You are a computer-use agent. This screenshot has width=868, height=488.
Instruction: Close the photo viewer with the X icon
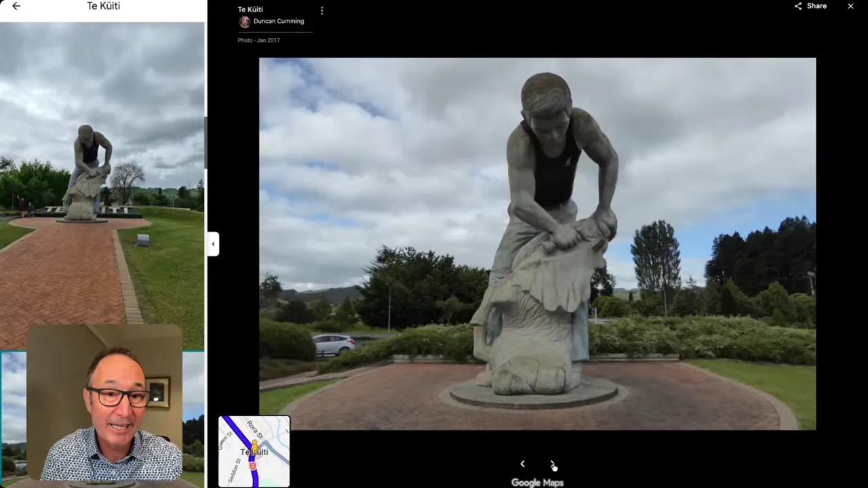850,6
